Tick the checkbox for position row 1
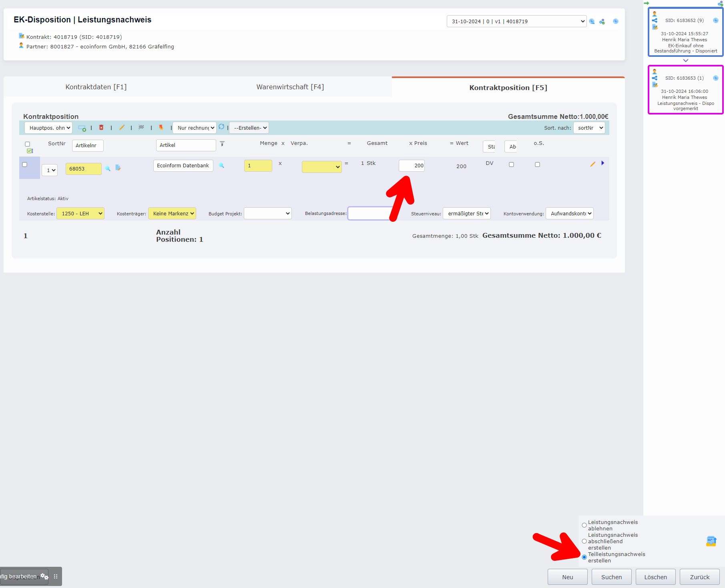This screenshot has width=725, height=588. [x=25, y=165]
